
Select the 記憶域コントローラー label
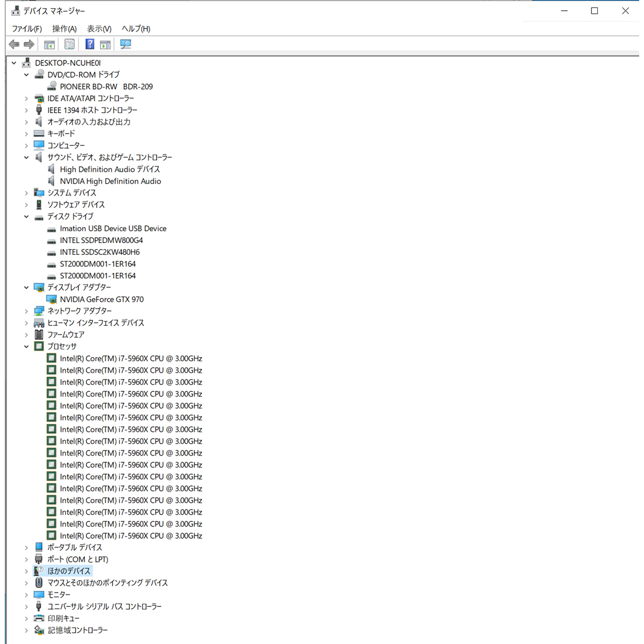(78, 630)
